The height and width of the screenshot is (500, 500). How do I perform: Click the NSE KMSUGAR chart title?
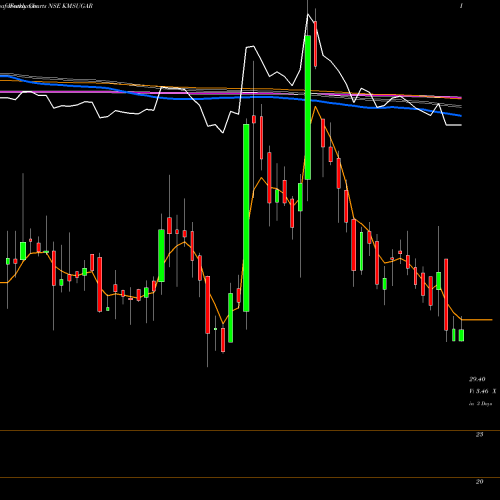point(71,6)
